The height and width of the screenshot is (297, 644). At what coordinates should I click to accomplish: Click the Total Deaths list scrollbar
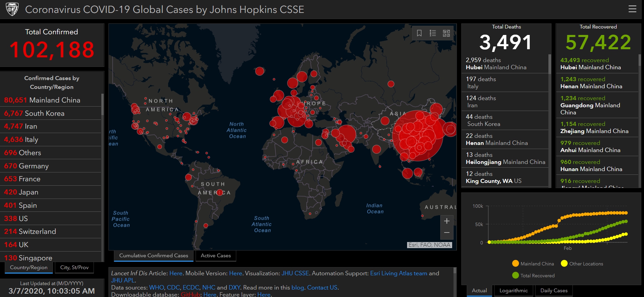[x=550, y=64]
